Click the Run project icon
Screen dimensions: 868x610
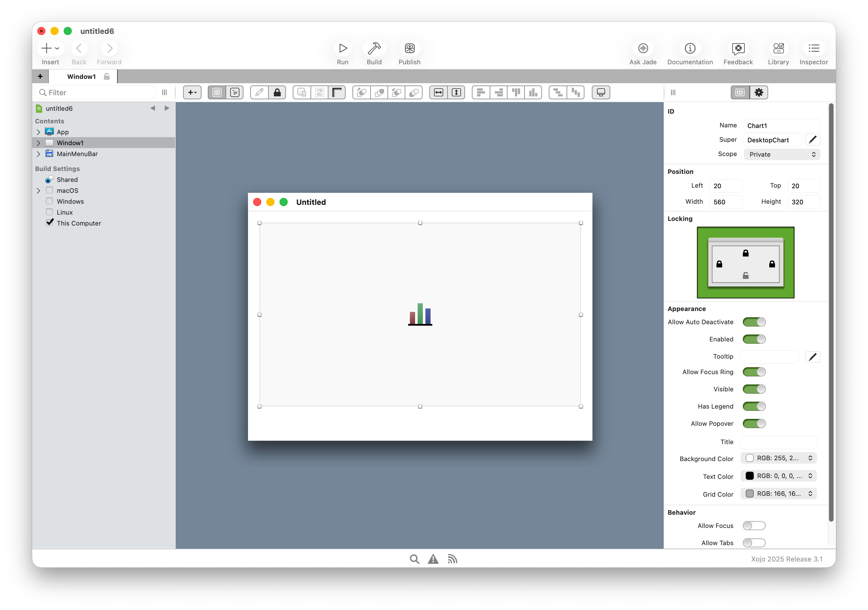[x=342, y=48]
